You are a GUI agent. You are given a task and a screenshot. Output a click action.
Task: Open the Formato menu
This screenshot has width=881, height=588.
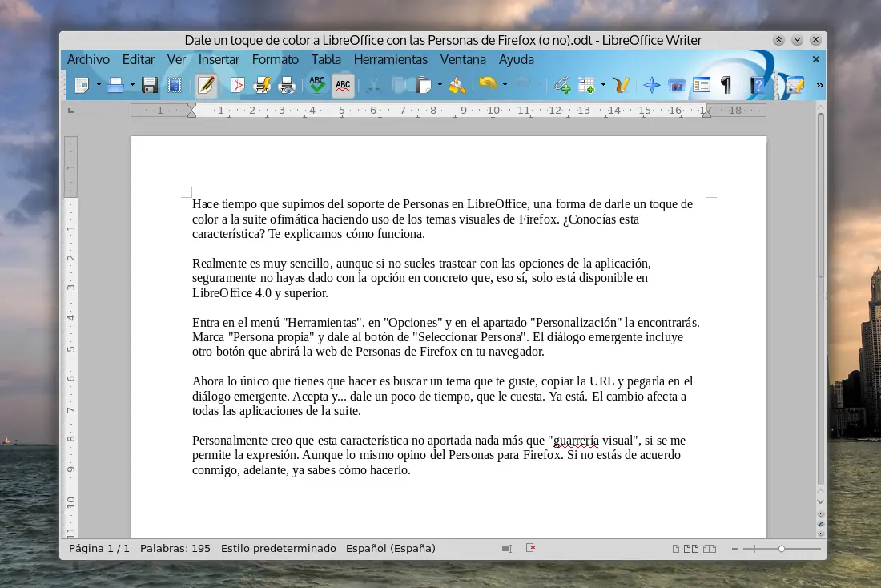coord(276,59)
